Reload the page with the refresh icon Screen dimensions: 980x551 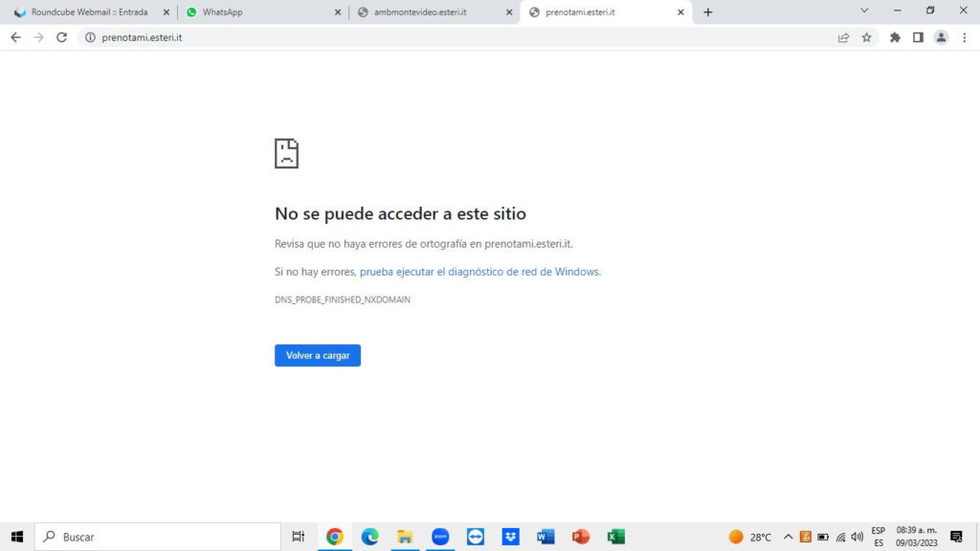tap(62, 37)
